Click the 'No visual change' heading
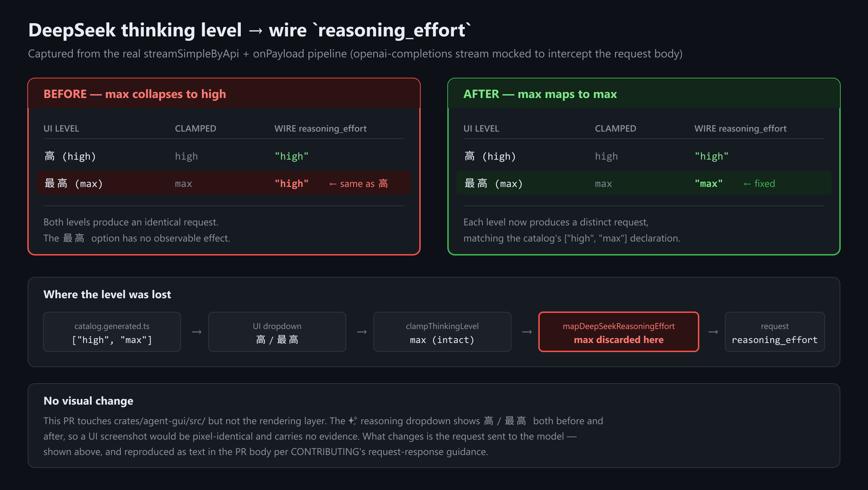The width and height of the screenshot is (868, 490). pyautogui.click(x=88, y=401)
